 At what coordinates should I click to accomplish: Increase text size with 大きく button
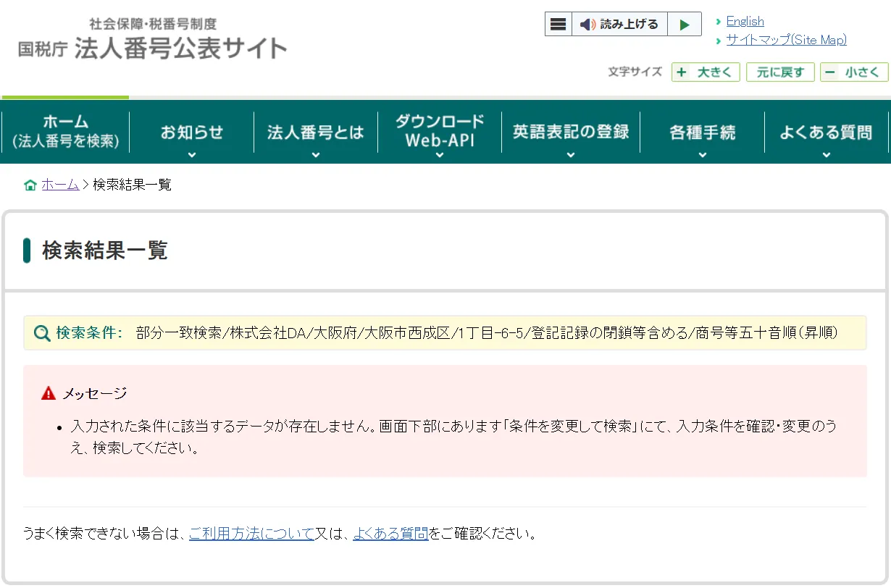coord(706,72)
